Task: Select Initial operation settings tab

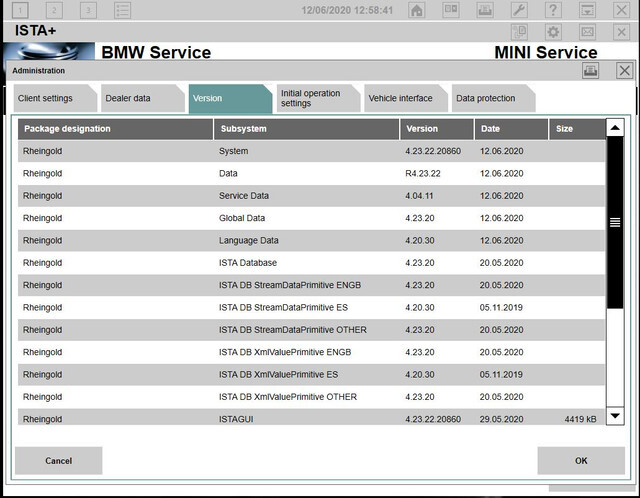Action: point(318,98)
